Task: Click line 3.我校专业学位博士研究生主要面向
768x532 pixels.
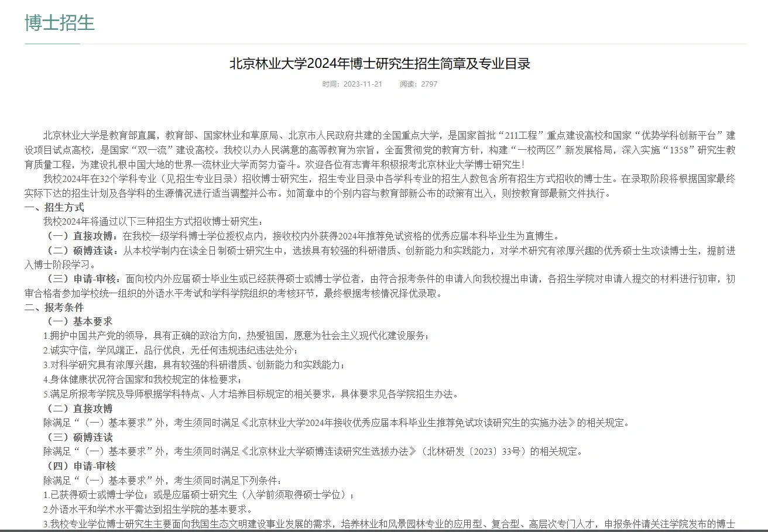Action: click(389, 524)
